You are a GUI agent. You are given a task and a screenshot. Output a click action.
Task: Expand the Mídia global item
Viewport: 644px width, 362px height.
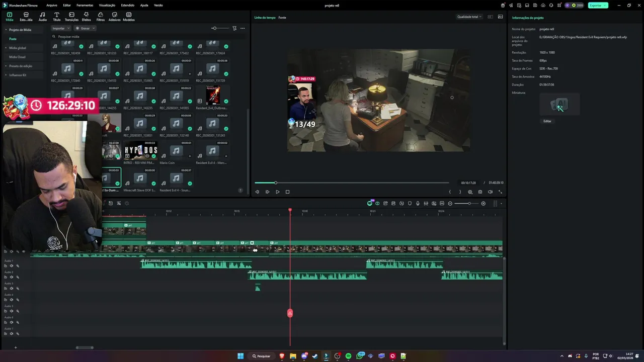tap(7, 48)
